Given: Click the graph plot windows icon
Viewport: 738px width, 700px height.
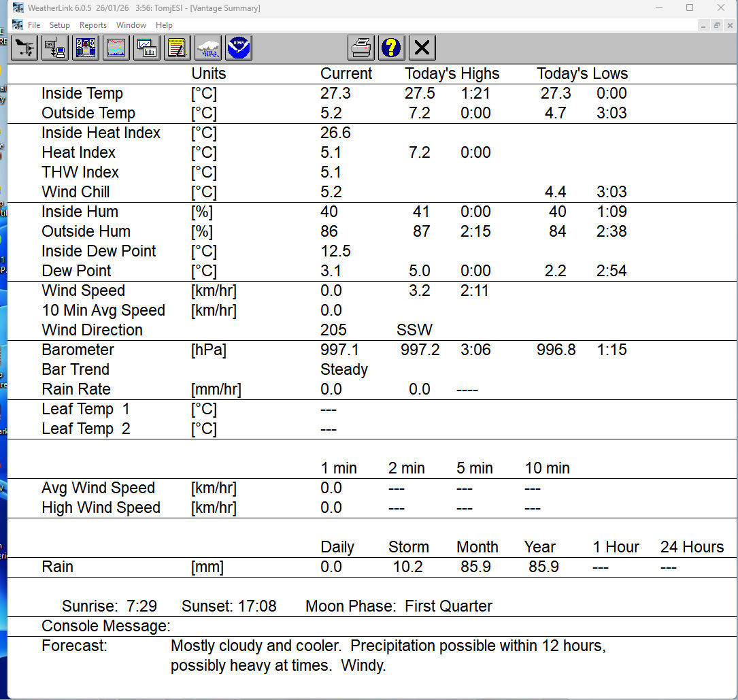Looking at the screenshot, I should [x=147, y=48].
